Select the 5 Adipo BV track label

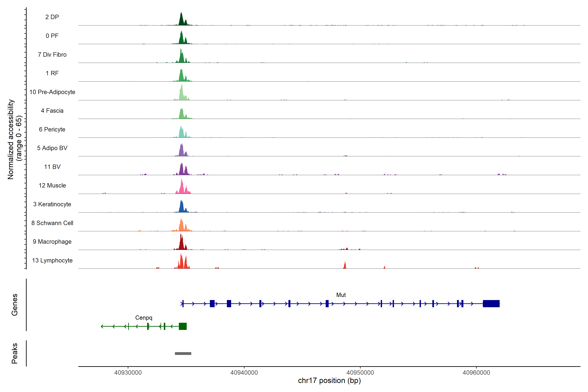pyautogui.click(x=52, y=148)
